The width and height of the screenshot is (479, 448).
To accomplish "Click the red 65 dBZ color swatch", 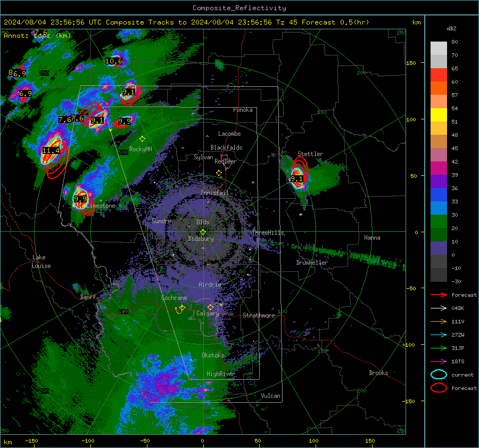I will 439,75.
